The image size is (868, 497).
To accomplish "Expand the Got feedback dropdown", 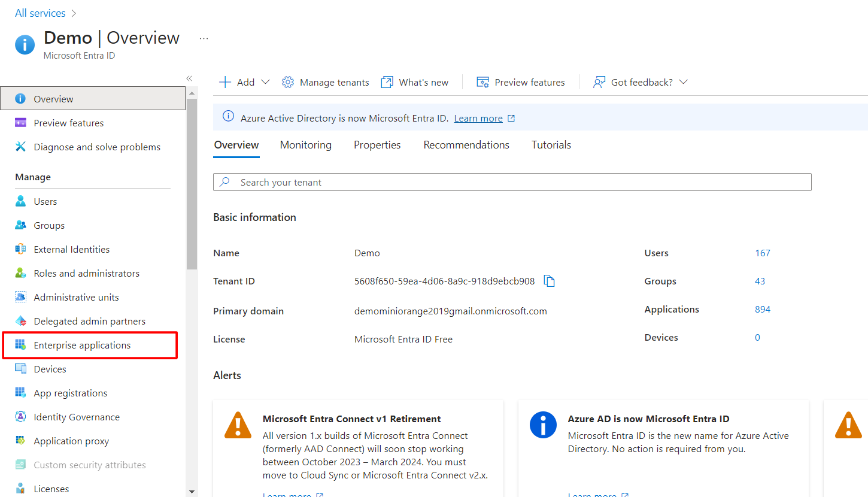I will point(683,82).
